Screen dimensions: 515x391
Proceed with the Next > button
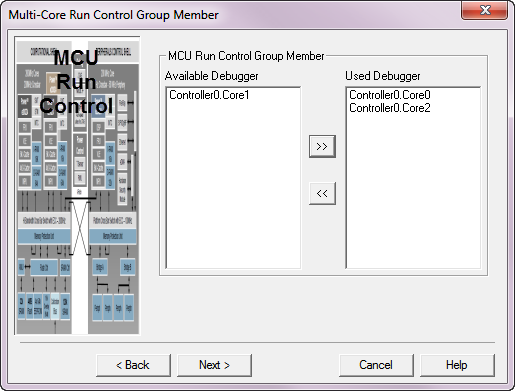214,365
